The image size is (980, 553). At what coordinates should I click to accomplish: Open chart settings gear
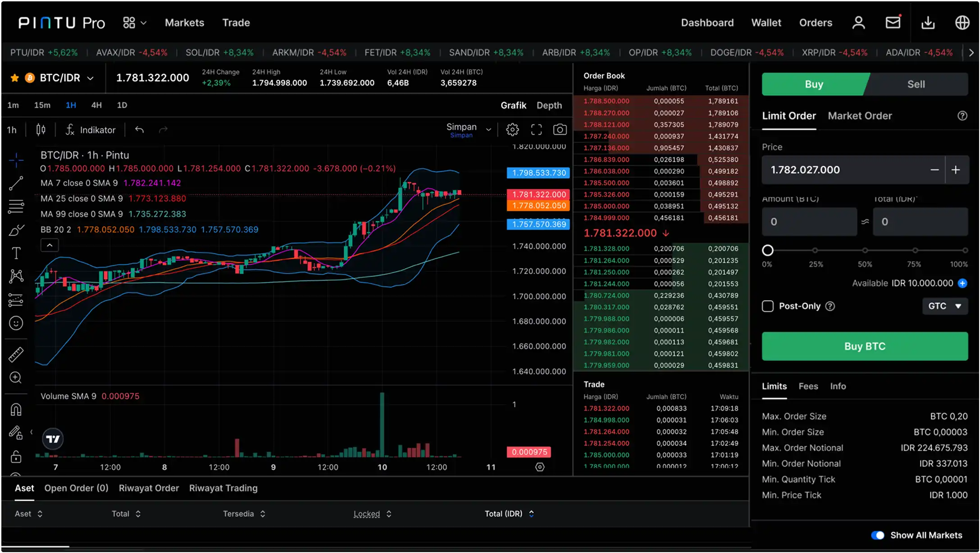[512, 130]
